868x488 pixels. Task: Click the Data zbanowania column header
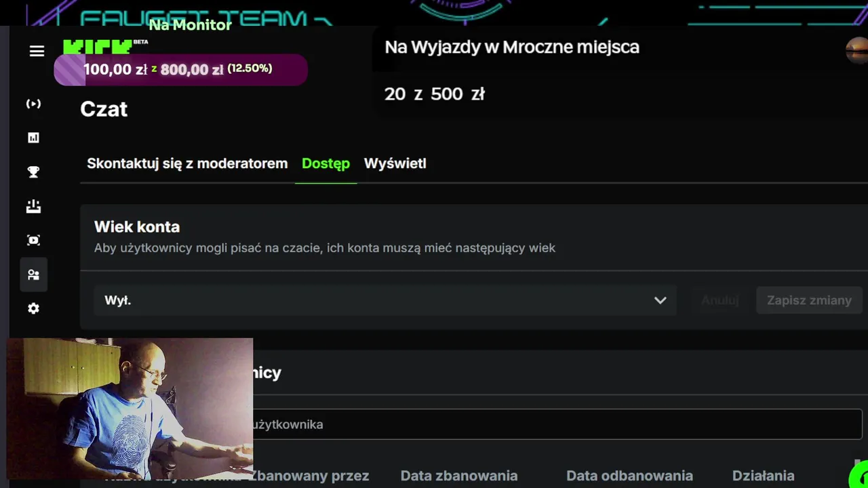click(x=459, y=476)
